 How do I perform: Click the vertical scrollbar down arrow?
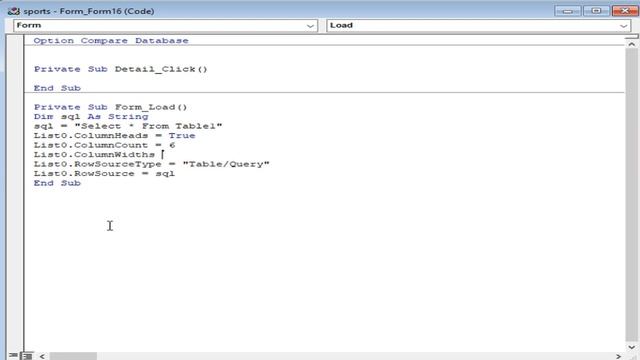click(631, 347)
